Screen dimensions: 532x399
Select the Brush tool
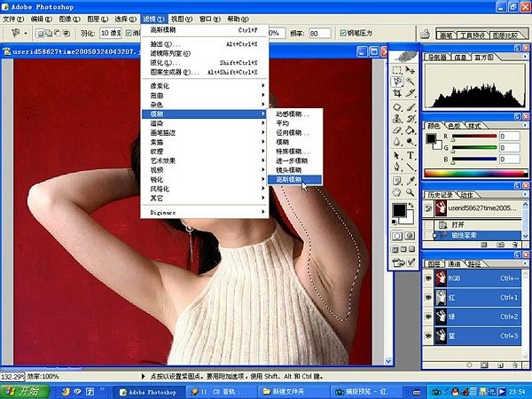[x=411, y=107]
